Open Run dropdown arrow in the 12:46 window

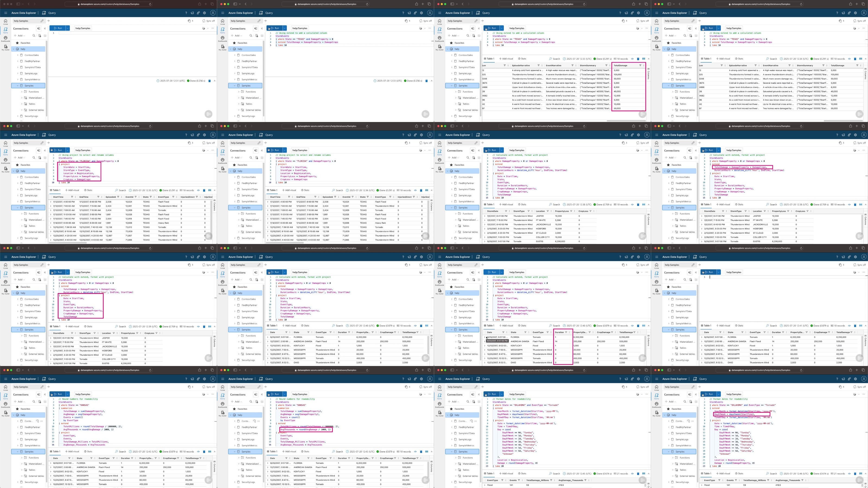point(719,394)
